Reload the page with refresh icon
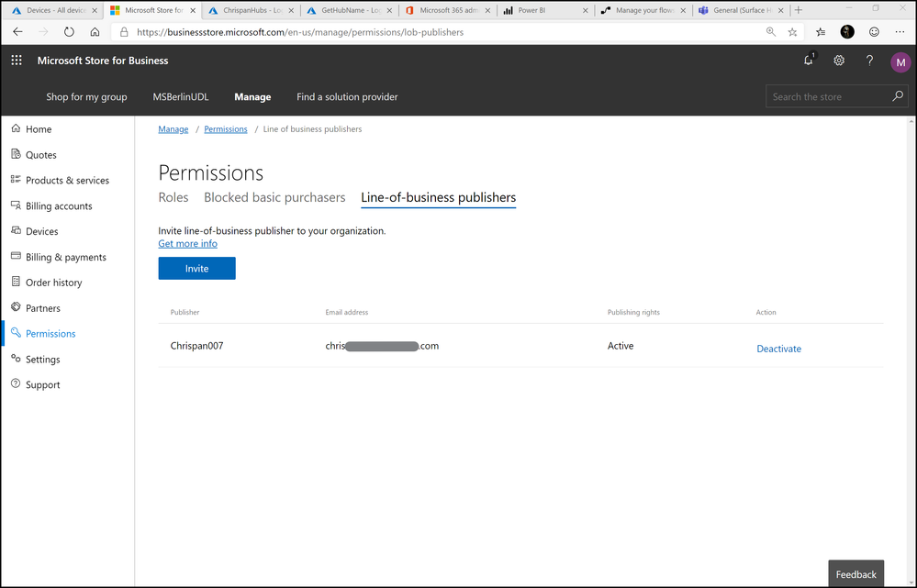This screenshot has height=588, width=917. [x=69, y=32]
